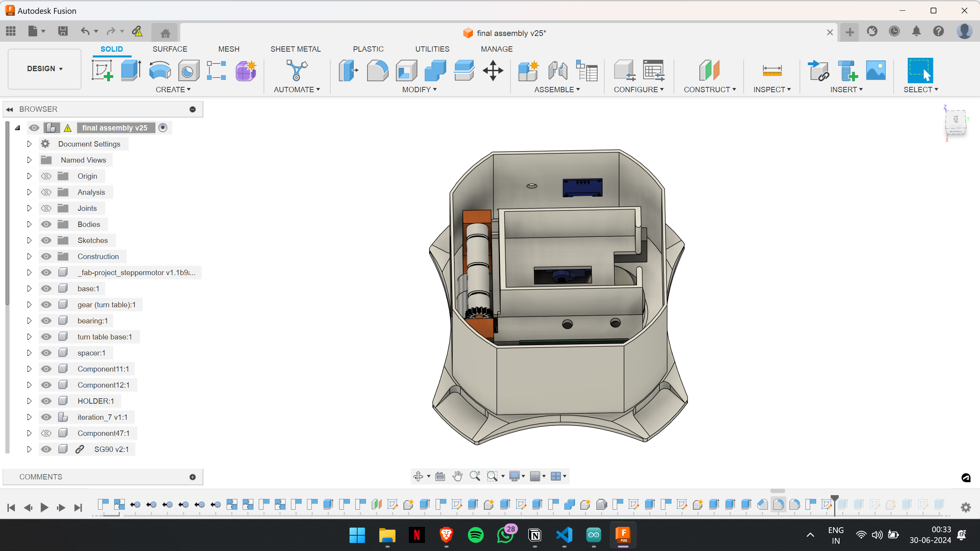The image size is (980, 551).
Task: Switch to the SURFACE tab
Action: 170,49
